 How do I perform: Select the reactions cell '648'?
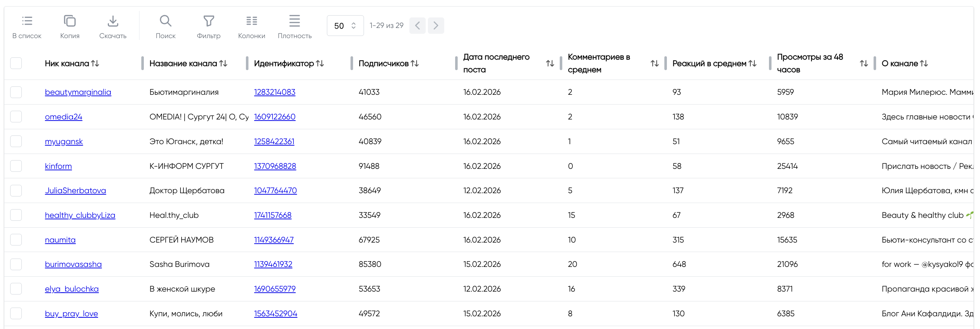[x=679, y=264]
